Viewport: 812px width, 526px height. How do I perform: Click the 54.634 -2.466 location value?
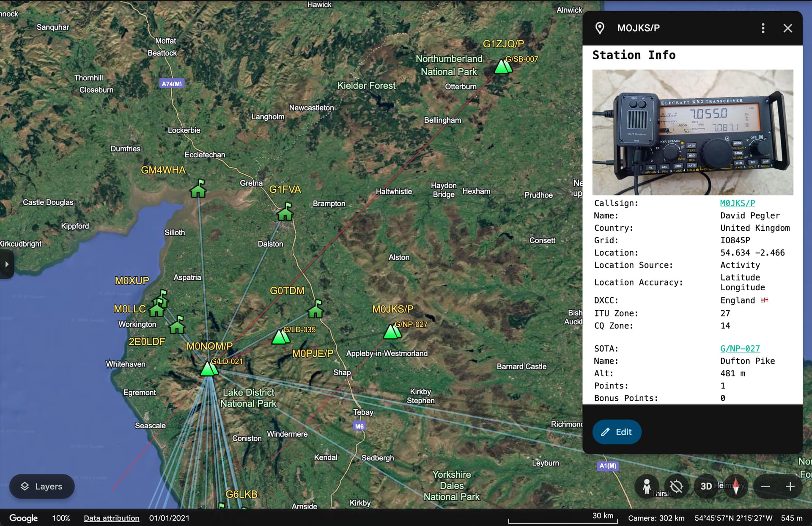click(x=752, y=253)
